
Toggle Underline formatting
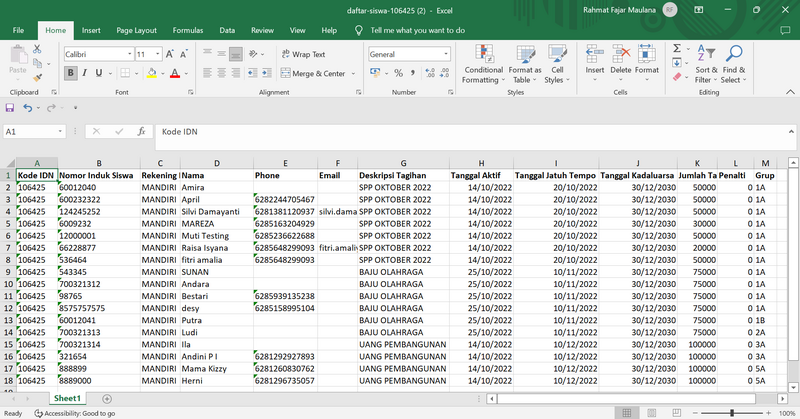click(x=98, y=73)
